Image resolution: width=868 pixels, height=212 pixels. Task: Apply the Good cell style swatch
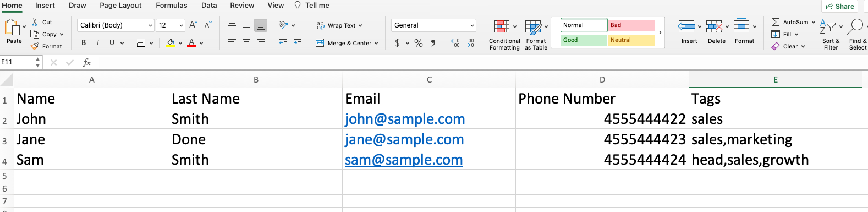(584, 40)
